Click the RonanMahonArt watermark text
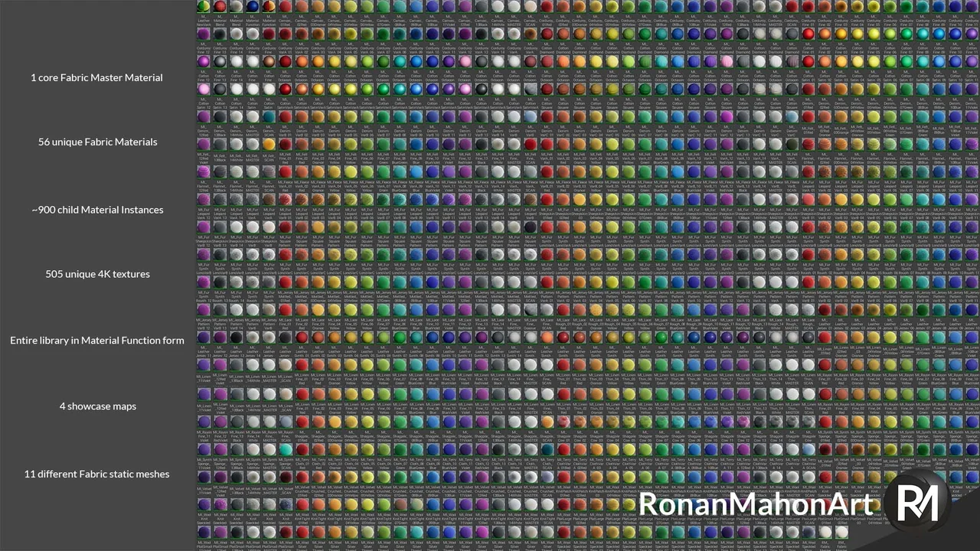Viewport: 980px width, 551px height. point(754,504)
